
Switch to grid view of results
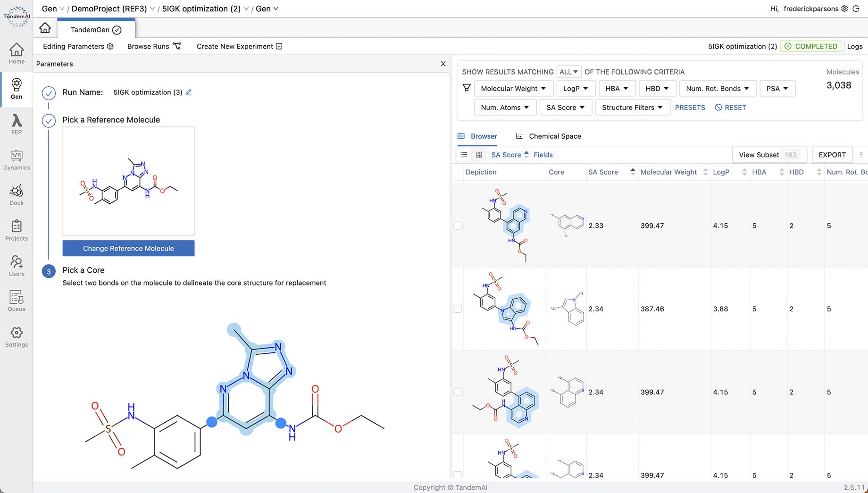coord(478,155)
